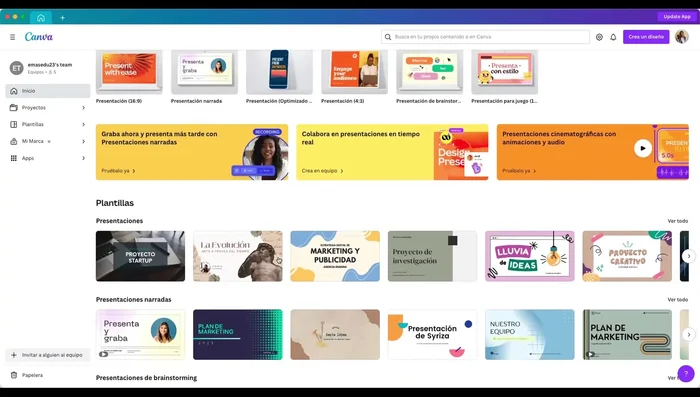Image resolution: width=700 pixels, height=397 pixels.
Task: Click the Apps grid icon
Action: (x=14, y=158)
